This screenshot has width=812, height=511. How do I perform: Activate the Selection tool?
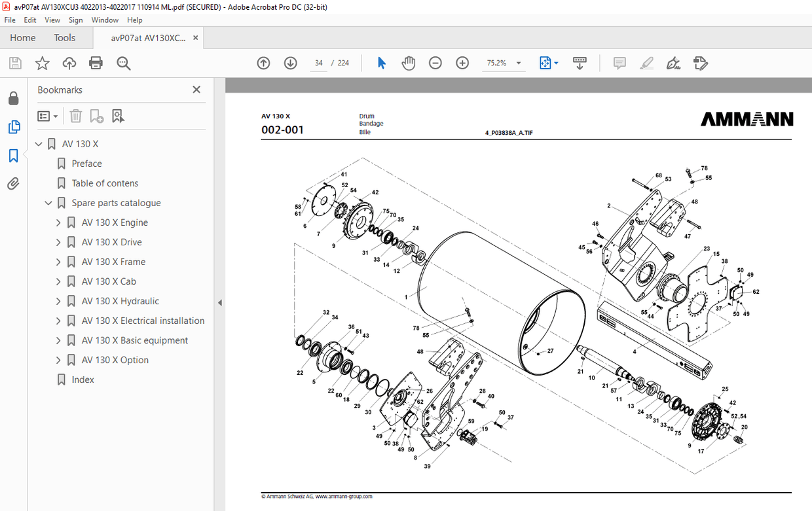point(380,63)
